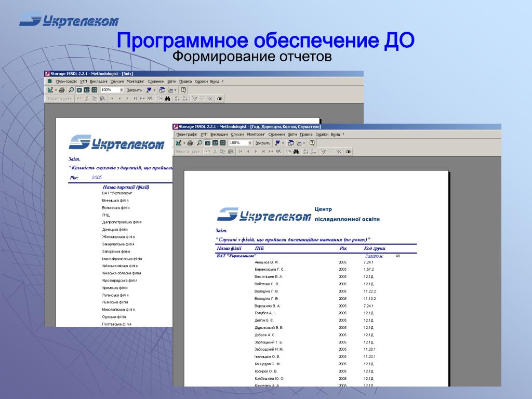Click year value 2005 beside Рік label

click(x=97, y=178)
